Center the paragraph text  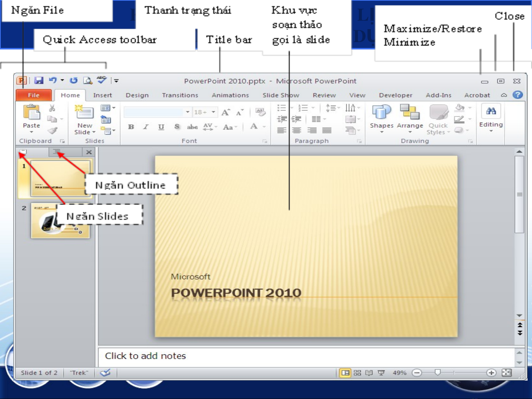296,130
